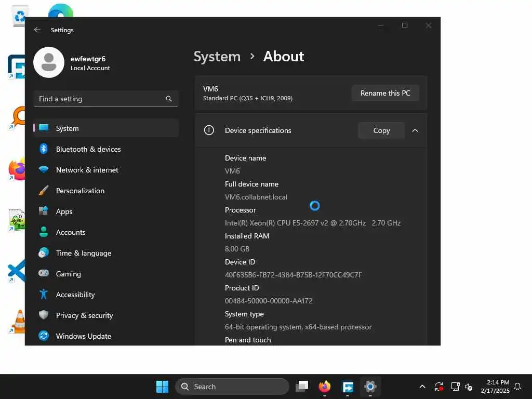
Task: Copy the device specifications
Action: click(381, 130)
